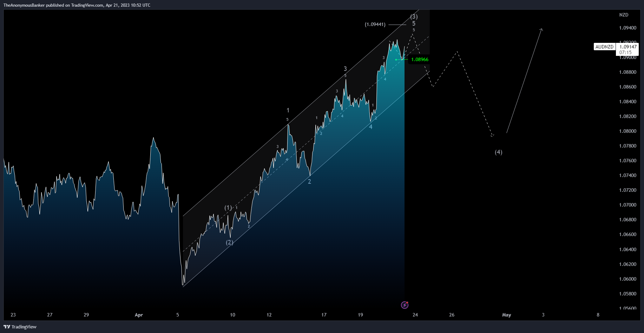Select wave label (2) on the chart

click(229, 242)
